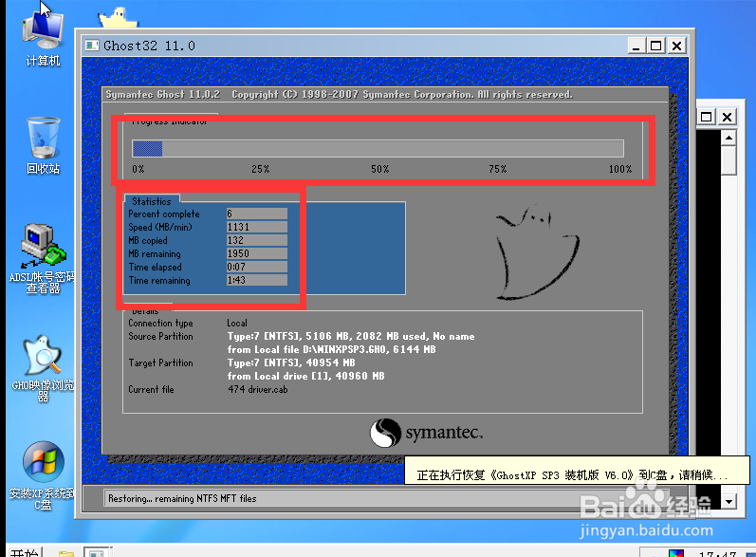Image resolution: width=756 pixels, height=557 pixels.
Task: Launch the 安装XP系统到C盘 desktop icon
Action: pyautogui.click(x=43, y=475)
